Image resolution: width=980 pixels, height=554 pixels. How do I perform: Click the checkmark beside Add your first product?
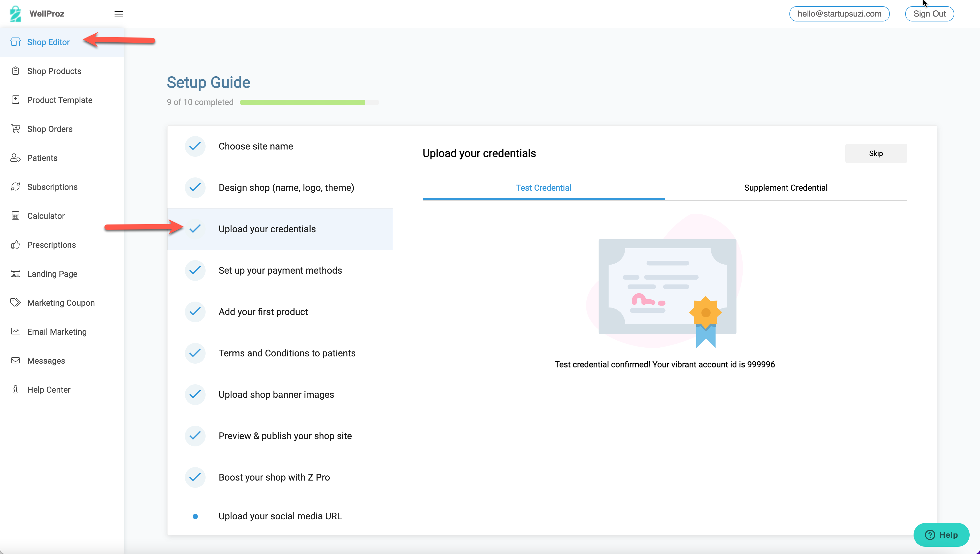tap(195, 312)
